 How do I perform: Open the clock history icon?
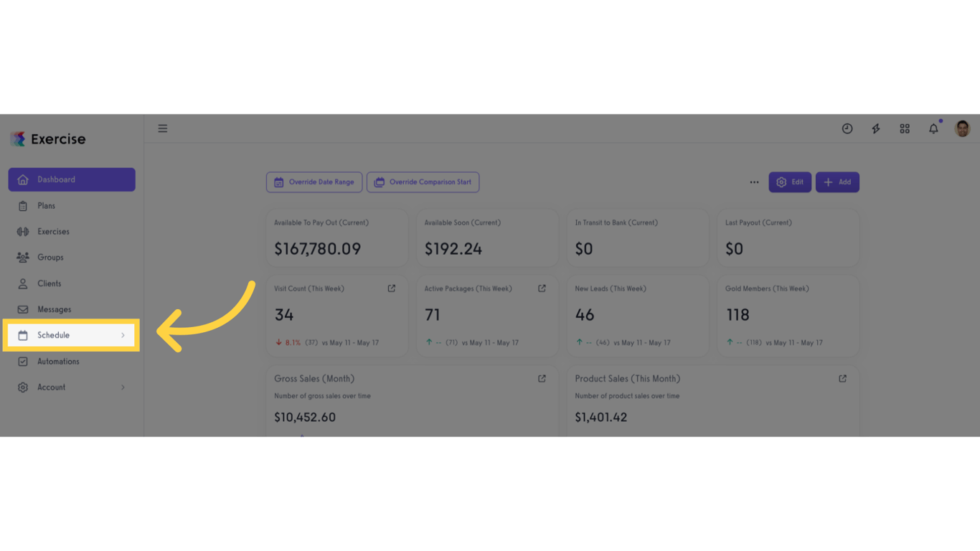847,128
